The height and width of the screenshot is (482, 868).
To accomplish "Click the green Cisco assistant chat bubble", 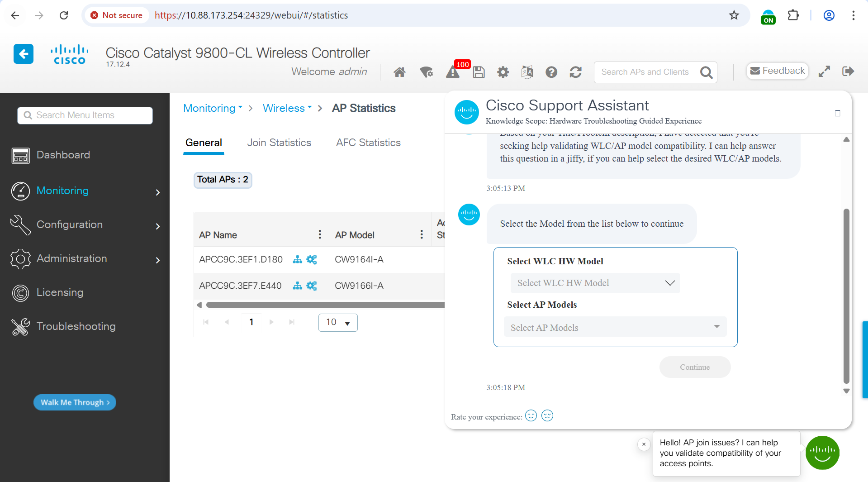I will [x=822, y=453].
